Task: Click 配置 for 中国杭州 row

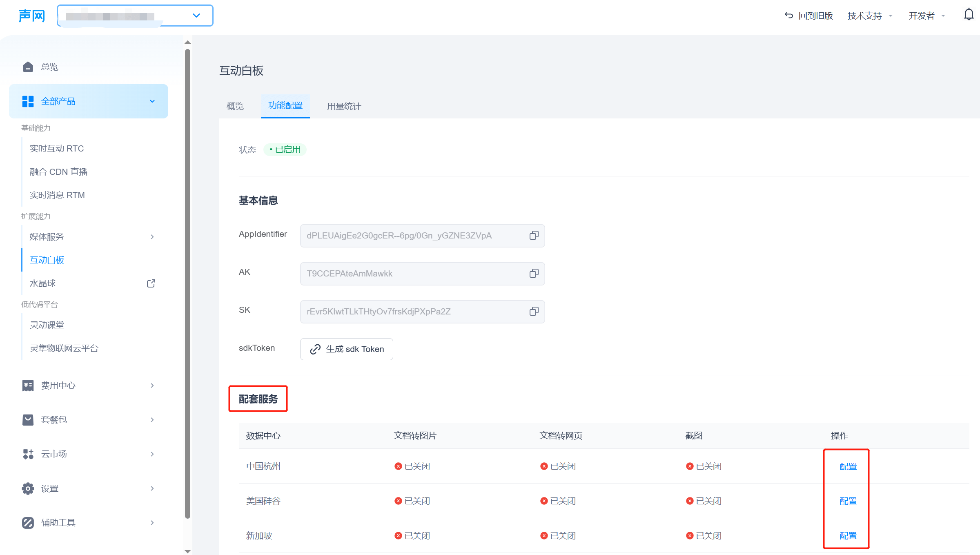Action: point(848,466)
